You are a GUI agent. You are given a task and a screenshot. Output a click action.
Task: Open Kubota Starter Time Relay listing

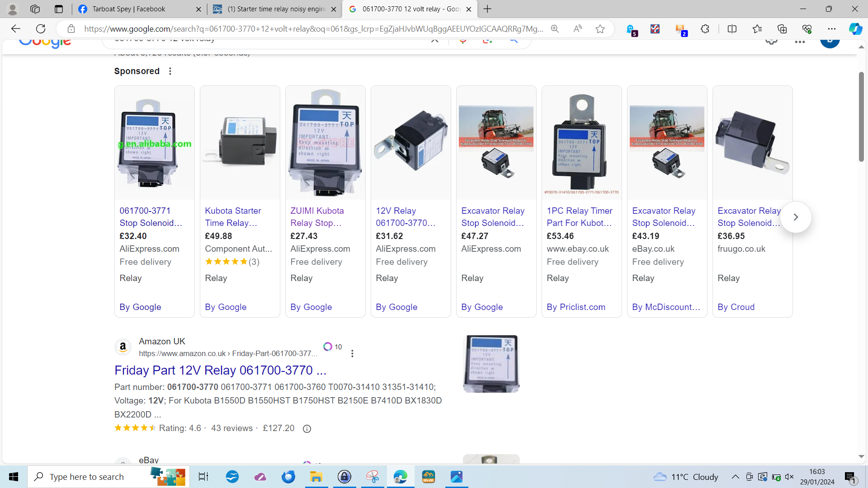(x=233, y=217)
